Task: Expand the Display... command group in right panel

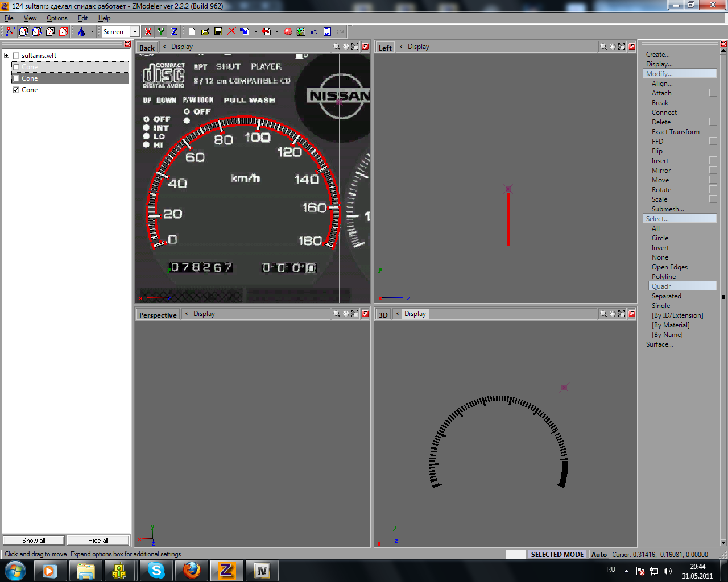Action: point(659,64)
